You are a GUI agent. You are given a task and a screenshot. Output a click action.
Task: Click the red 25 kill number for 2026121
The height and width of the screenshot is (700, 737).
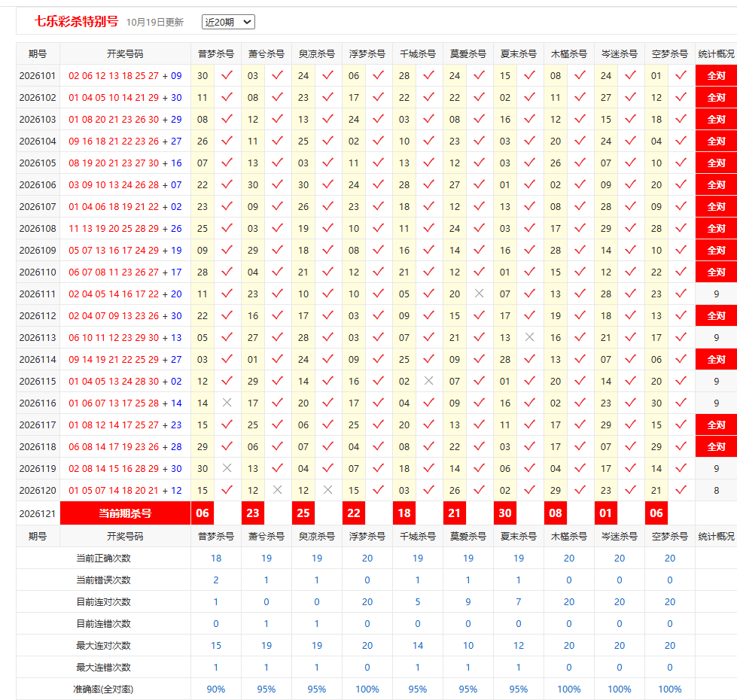point(303,513)
